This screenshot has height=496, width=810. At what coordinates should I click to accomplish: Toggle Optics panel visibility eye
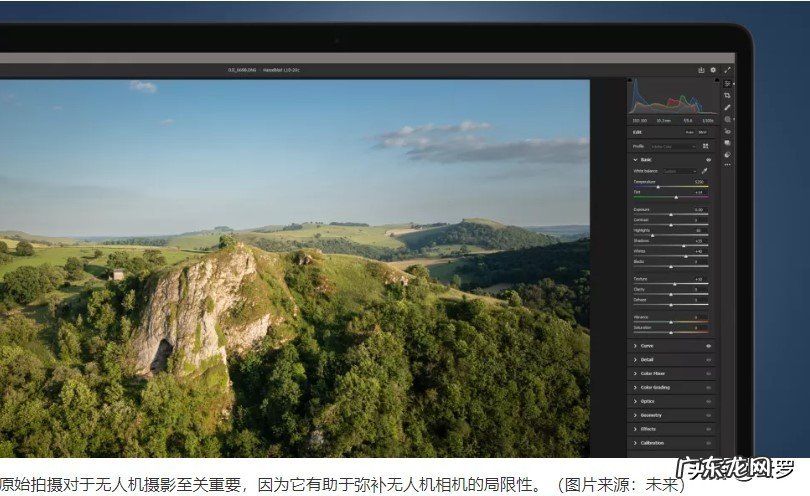click(708, 401)
